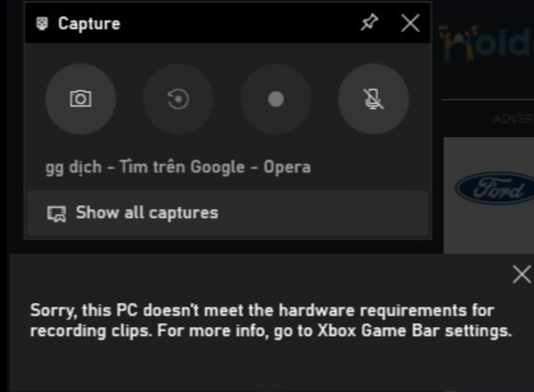Viewport: 534px width, 392px height.
Task: Expand the list of recent captures
Action: click(x=148, y=213)
